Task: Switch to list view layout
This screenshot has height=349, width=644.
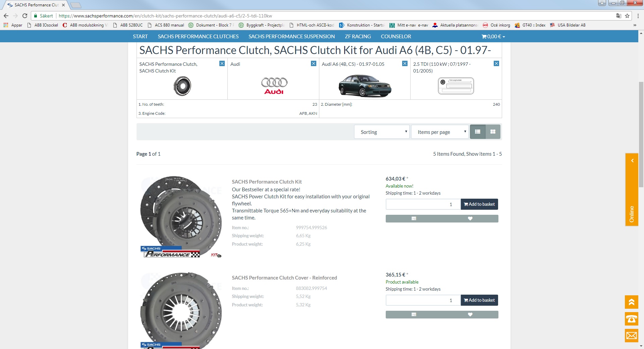Action: coord(478,132)
